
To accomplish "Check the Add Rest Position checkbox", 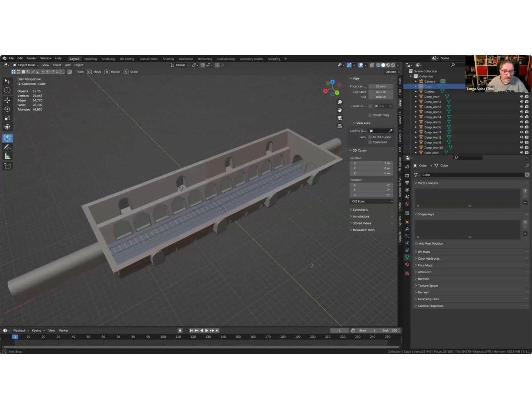I will pyautogui.click(x=416, y=243).
